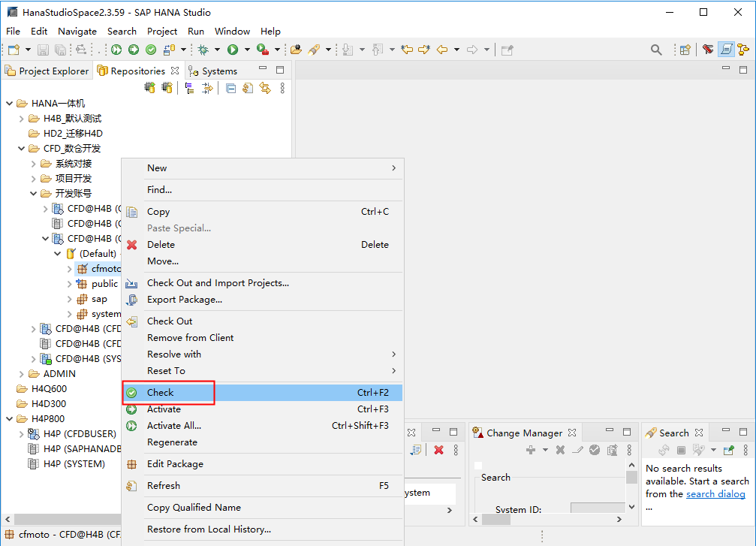Switch to the Project Explorer tab
This screenshot has width=756, height=546.
tap(47, 71)
